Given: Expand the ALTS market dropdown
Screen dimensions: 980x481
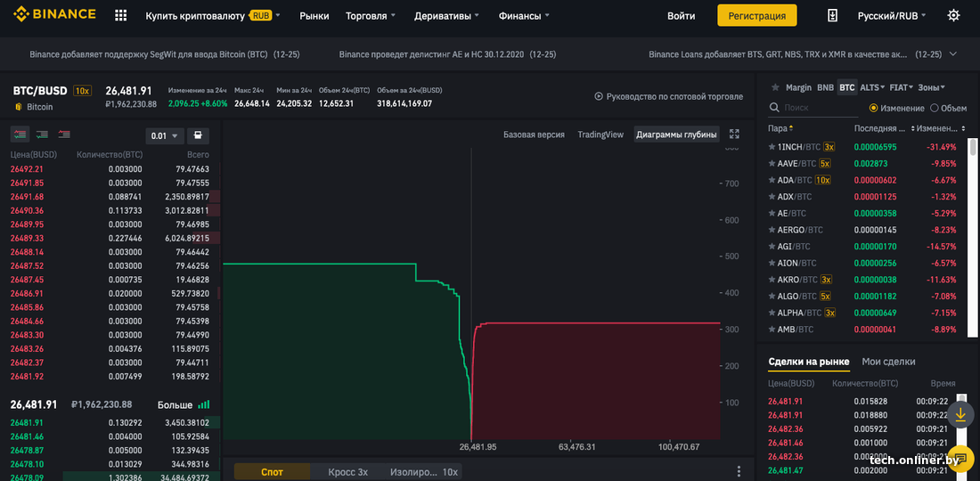Looking at the screenshot, I should [x=873, y=87].
